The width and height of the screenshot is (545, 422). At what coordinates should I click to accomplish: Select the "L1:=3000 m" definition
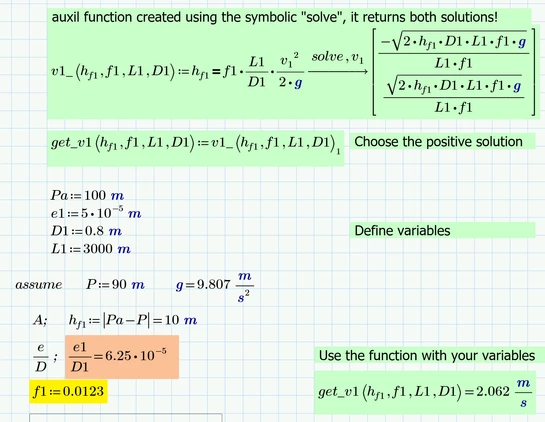point(91,249)
